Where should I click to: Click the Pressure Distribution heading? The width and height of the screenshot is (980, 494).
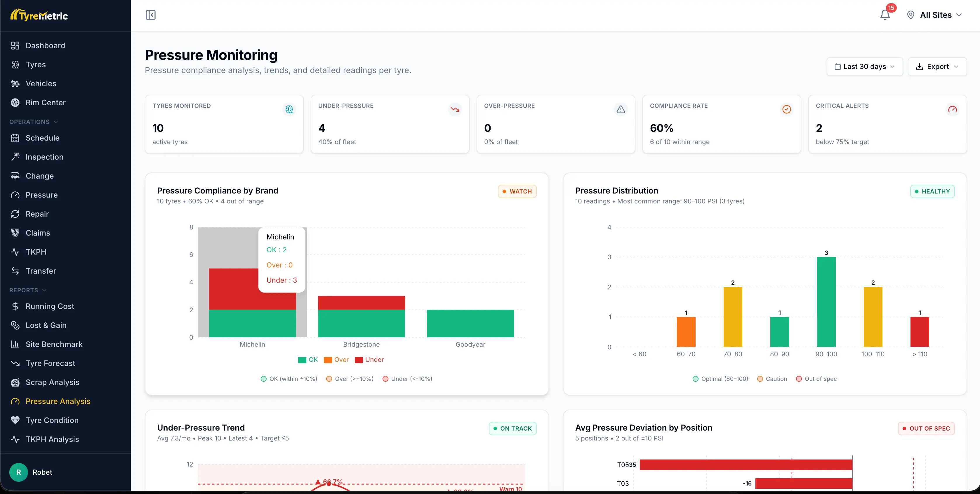pyautogui.click(x=616, y=191)
